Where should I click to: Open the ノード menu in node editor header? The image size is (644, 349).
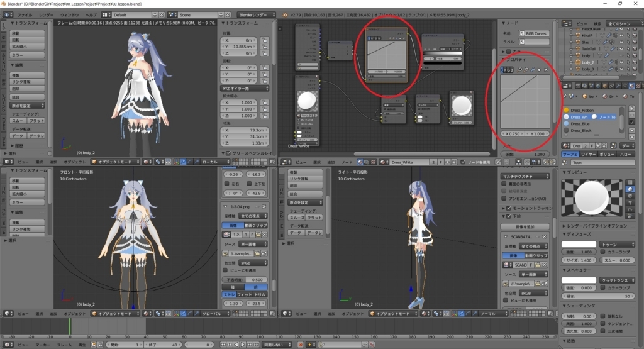click(347, 162)
